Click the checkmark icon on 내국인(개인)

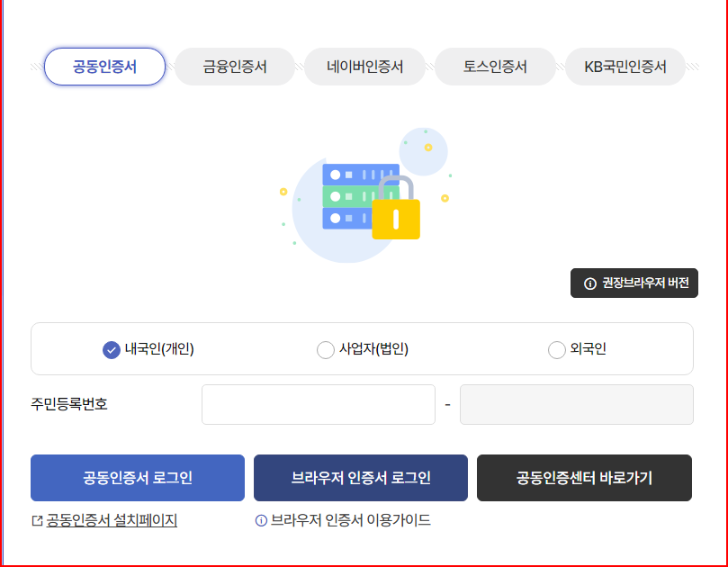(109, 349)
